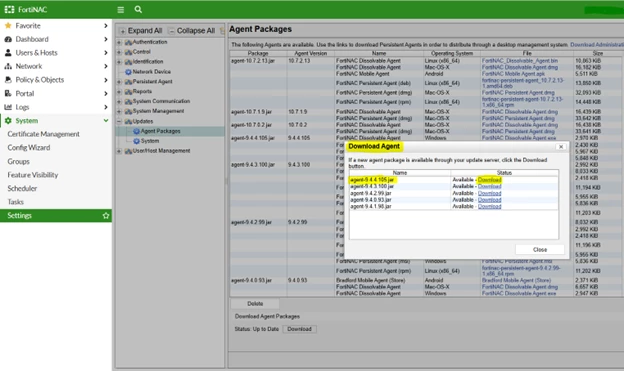This screenshot has width=624, height=371.
Task: Click Close in Download Agent dialog
Action: coord(540,250)
